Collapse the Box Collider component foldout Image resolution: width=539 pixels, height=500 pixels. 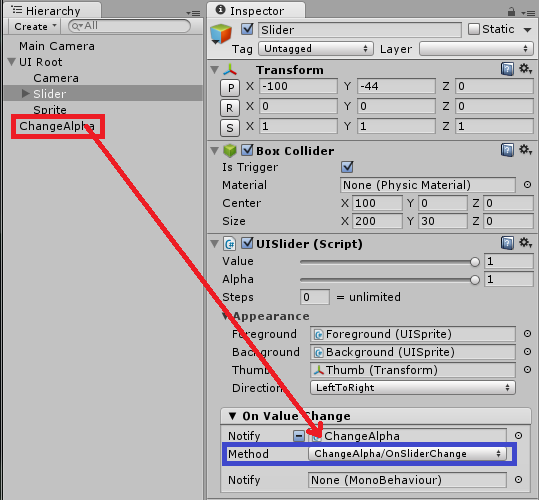215,151
